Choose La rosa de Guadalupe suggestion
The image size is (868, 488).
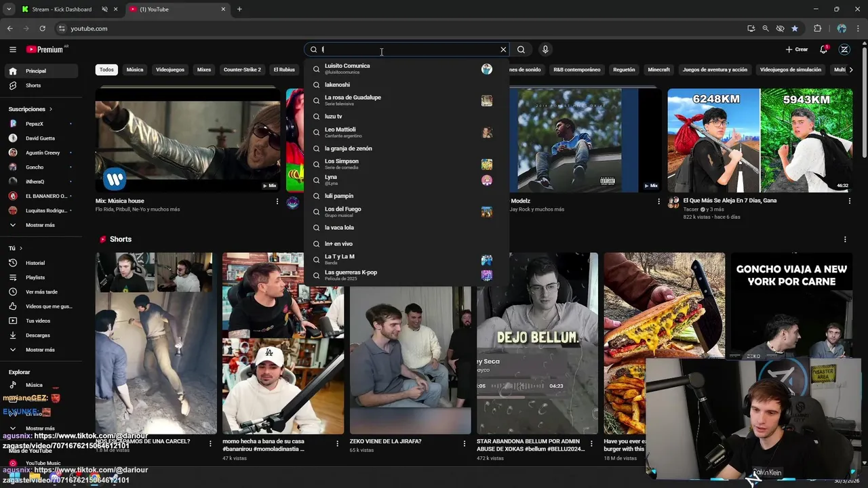[407, 100]
